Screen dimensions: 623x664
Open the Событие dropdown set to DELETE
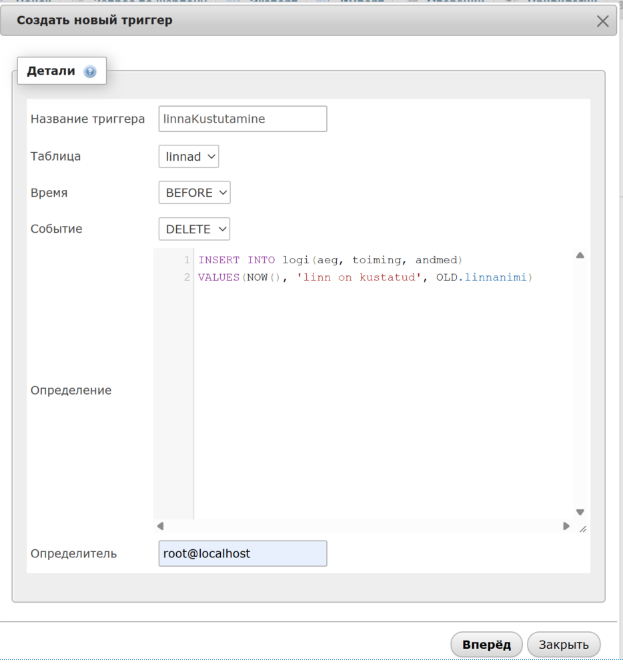pyautogui.click(x=194, y=229)
